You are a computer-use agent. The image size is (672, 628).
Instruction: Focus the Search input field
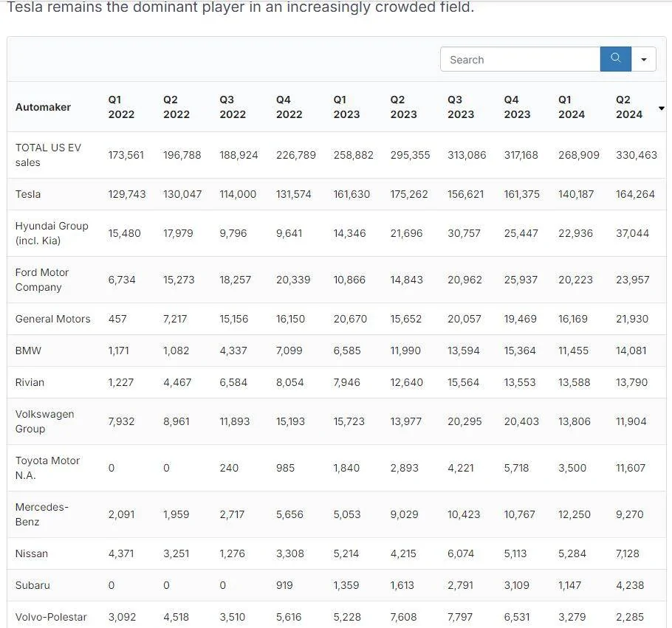pos(521,59)
